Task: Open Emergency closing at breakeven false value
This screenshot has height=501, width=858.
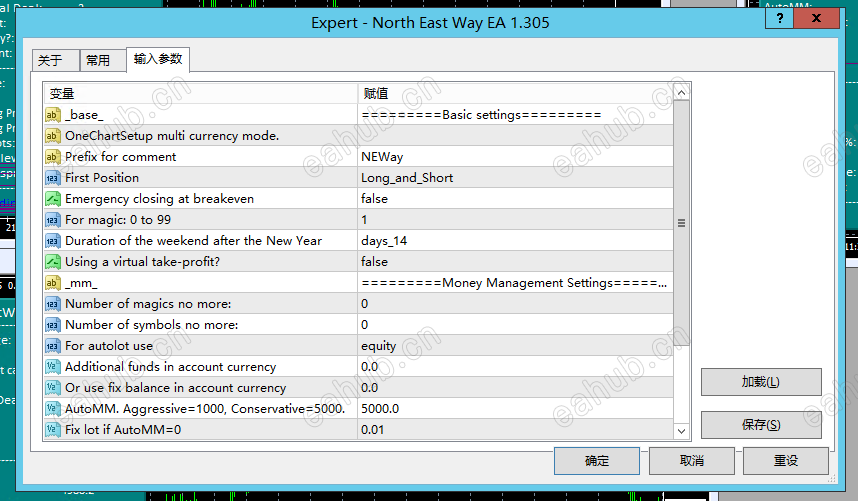Action: [x=515, y=199]
